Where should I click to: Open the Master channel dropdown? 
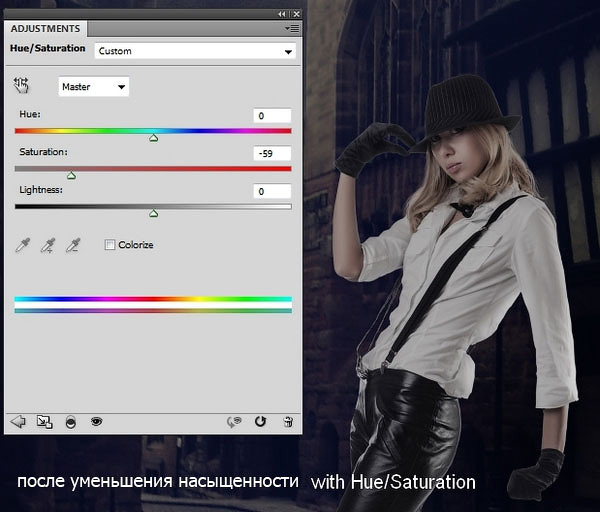(94, 86)
